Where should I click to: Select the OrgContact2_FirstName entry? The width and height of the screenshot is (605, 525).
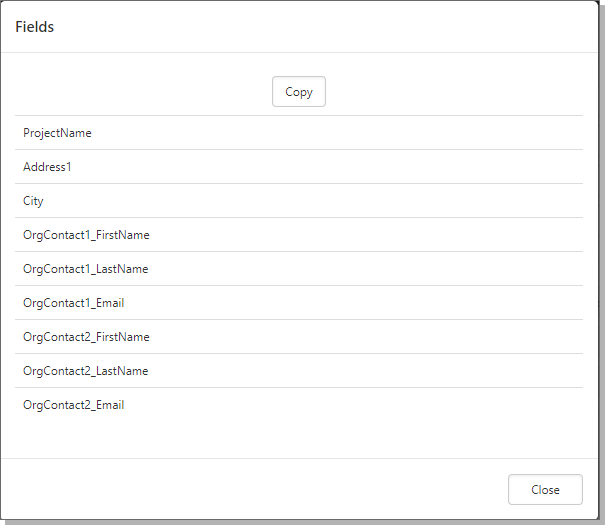[86, 337]
